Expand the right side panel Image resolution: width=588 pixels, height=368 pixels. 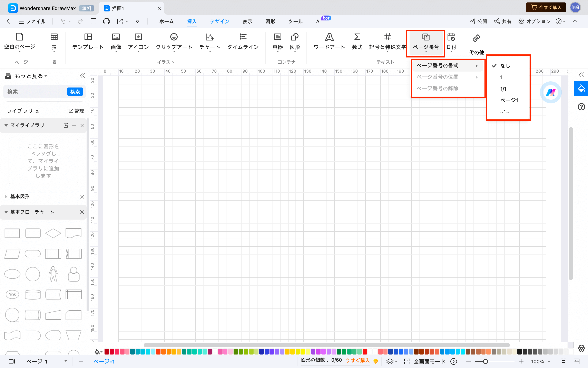(581, 75)
